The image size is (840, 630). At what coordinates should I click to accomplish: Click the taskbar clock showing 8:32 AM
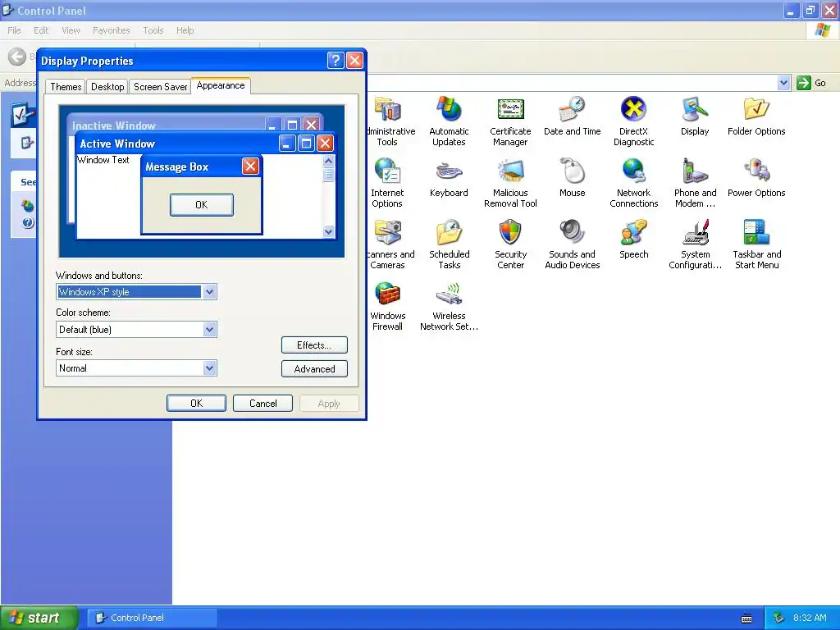810,618
